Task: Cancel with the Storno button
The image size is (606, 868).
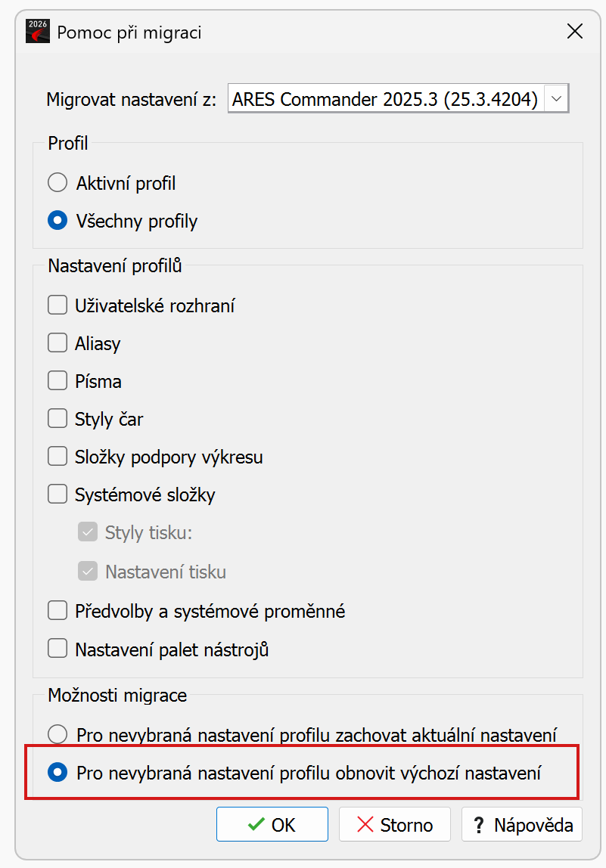Action: (395, 824)
